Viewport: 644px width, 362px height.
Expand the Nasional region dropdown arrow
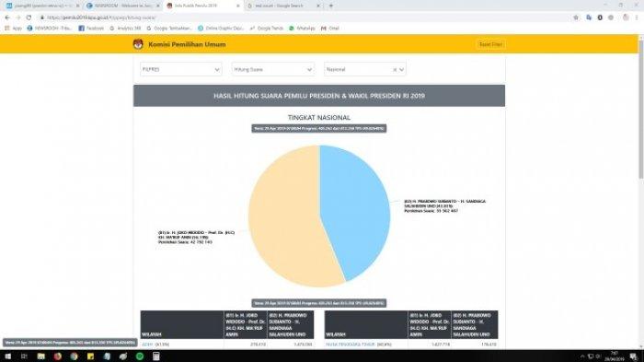pos(402,70)
